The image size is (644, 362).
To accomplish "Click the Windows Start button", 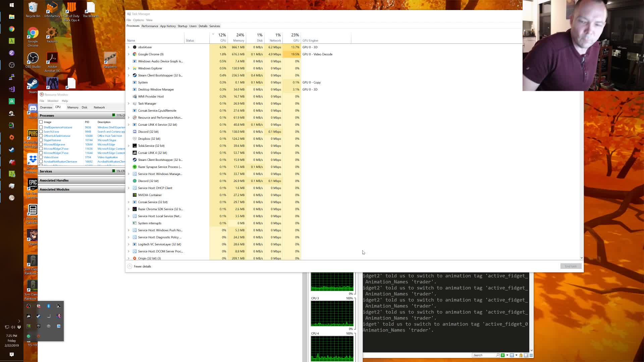I will pos(12,5).
